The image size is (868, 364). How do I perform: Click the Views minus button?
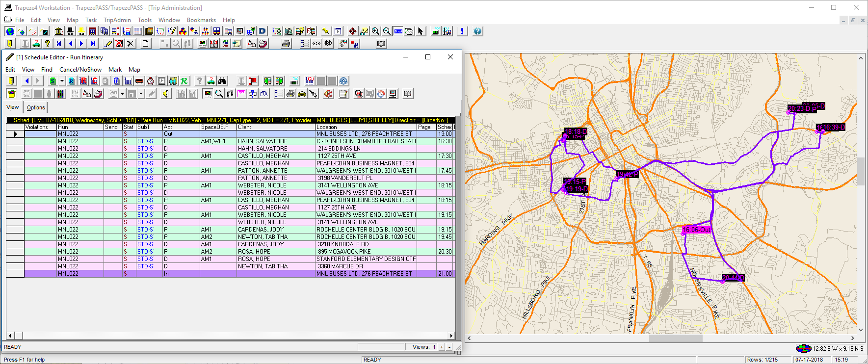449,347
